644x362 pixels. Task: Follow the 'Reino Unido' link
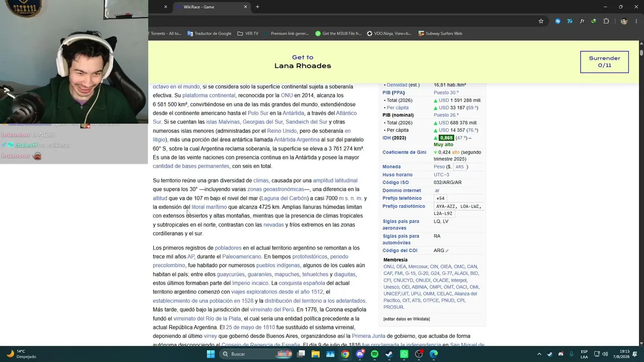282,131
